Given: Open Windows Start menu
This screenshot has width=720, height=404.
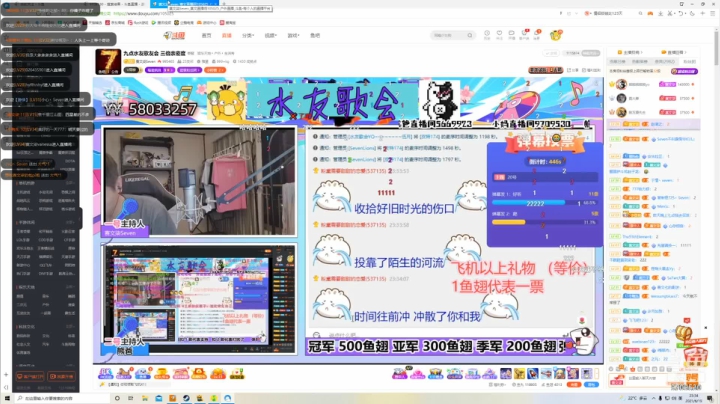Looking at the screenshot, I should [x=7, y=398].
